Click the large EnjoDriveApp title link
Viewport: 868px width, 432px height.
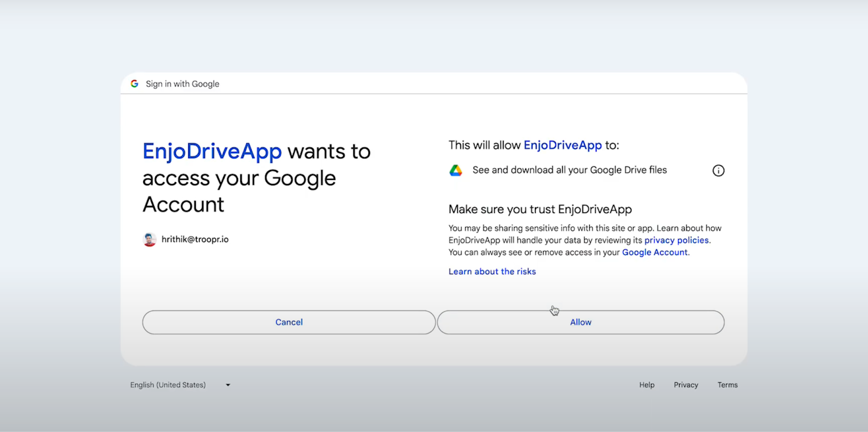[212, 151]
